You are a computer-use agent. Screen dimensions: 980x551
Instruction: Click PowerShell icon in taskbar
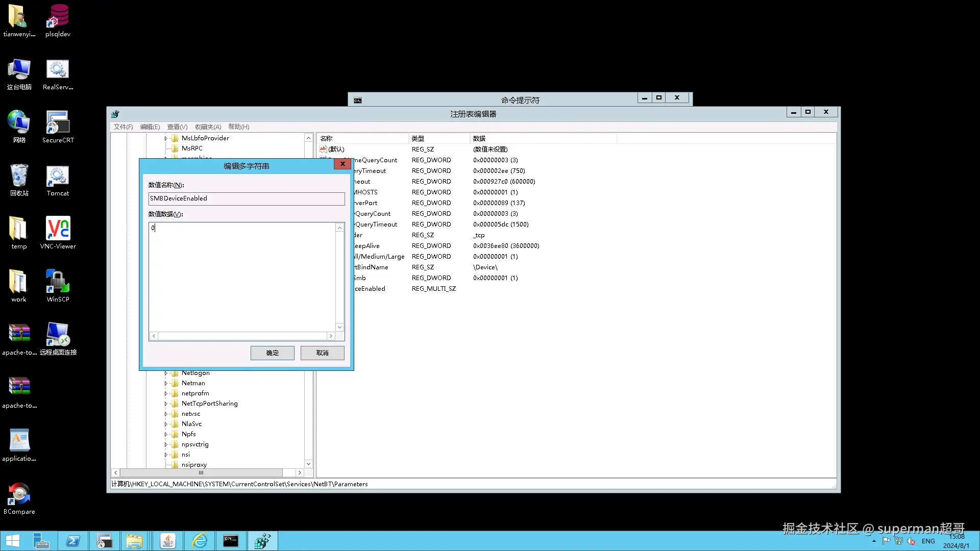(x=73, y=541)
